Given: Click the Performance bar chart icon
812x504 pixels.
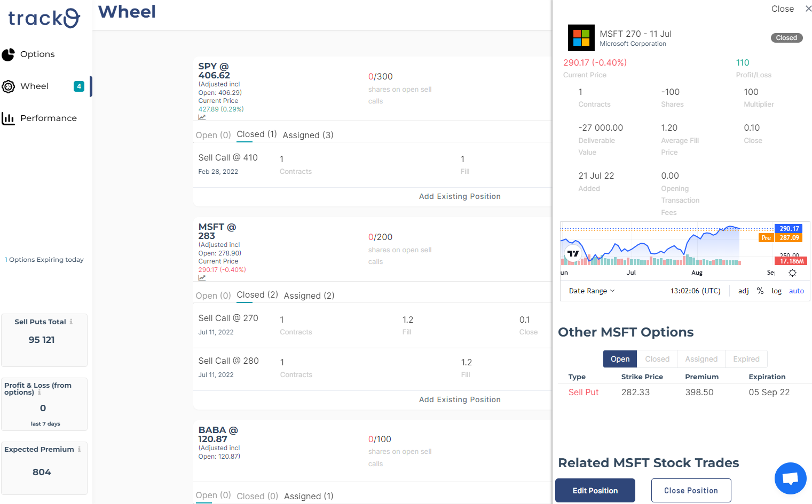Looking at the screenshot, I should [8, 118].
